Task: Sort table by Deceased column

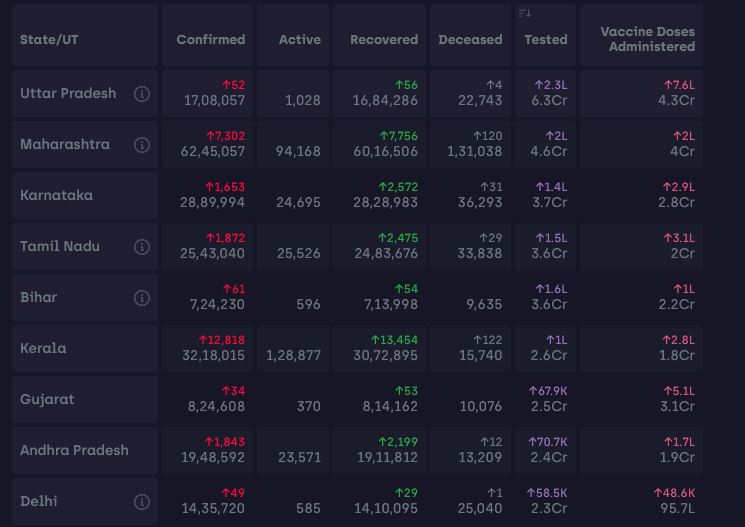Action: [470, 40]
